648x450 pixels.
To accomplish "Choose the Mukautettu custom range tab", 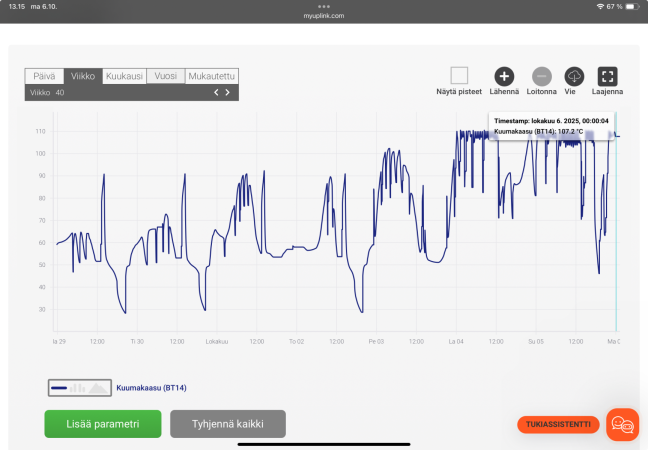I will tap(212, 76).
